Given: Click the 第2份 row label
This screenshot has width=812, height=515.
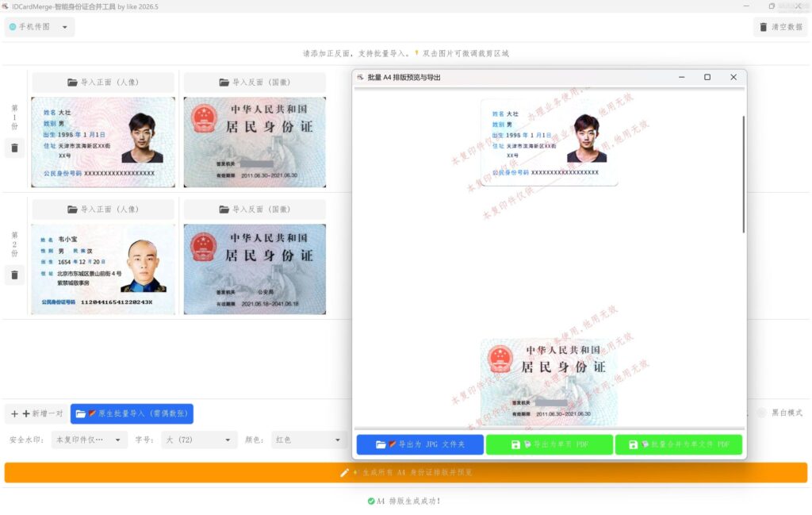Looking at the screenshot, I should (x=14, y=244).
